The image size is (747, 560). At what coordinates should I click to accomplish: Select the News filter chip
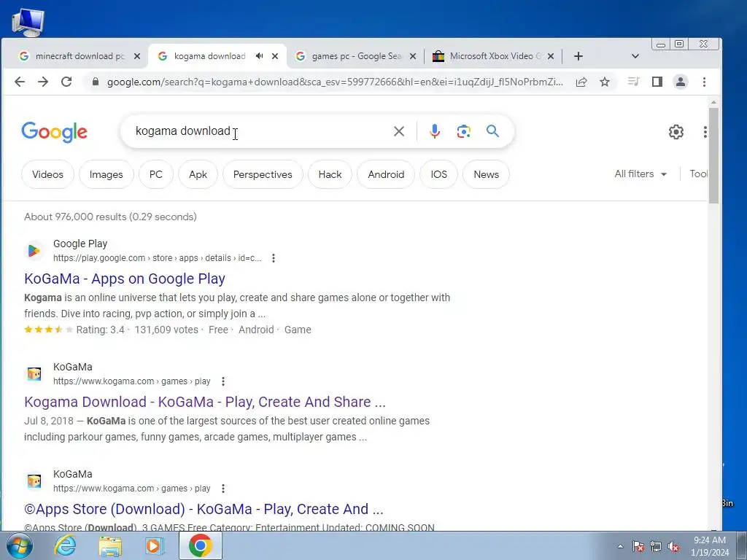tap(486, 174)
